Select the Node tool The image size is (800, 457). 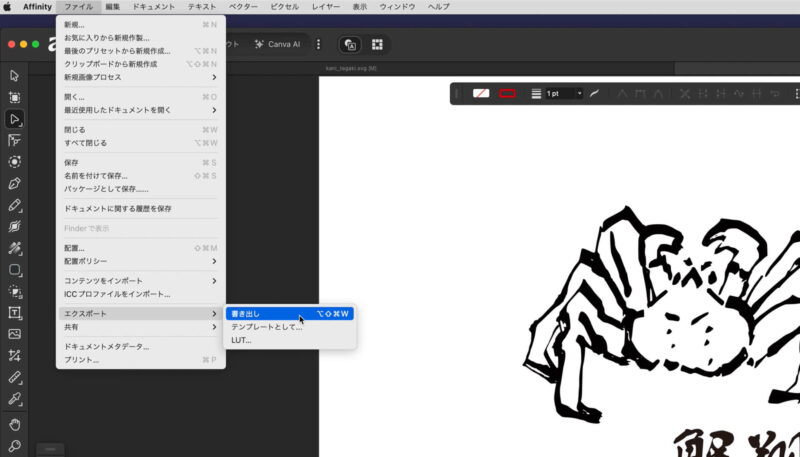(x=14, y=119)
